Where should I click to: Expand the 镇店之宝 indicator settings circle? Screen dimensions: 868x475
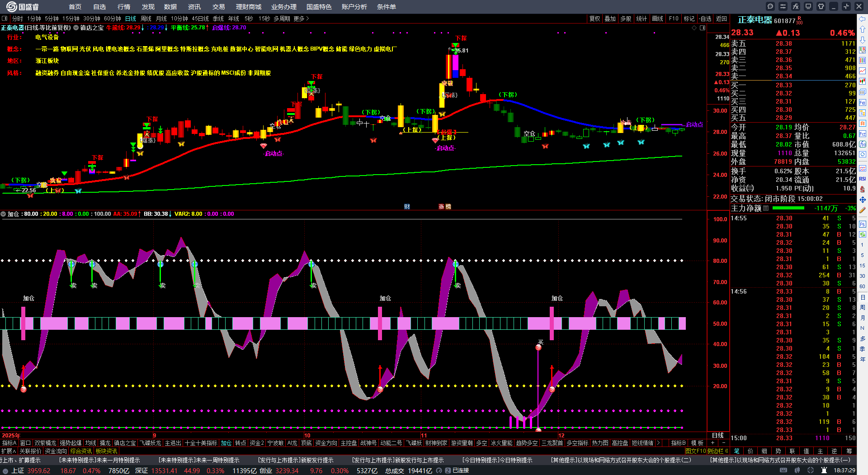(76, 28)
